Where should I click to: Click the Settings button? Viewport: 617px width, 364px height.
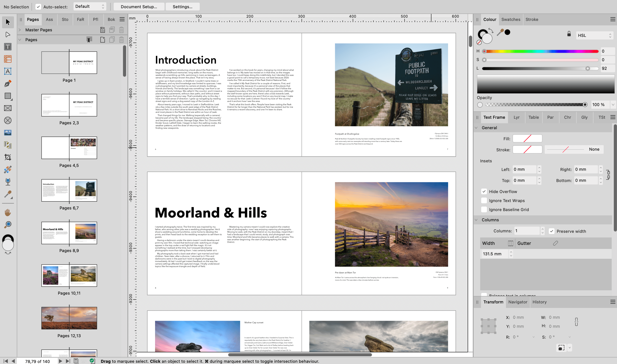(182, 7)
